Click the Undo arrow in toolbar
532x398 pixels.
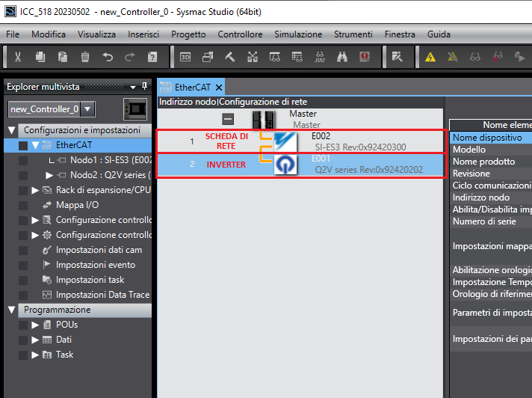[x=108, y=56]
